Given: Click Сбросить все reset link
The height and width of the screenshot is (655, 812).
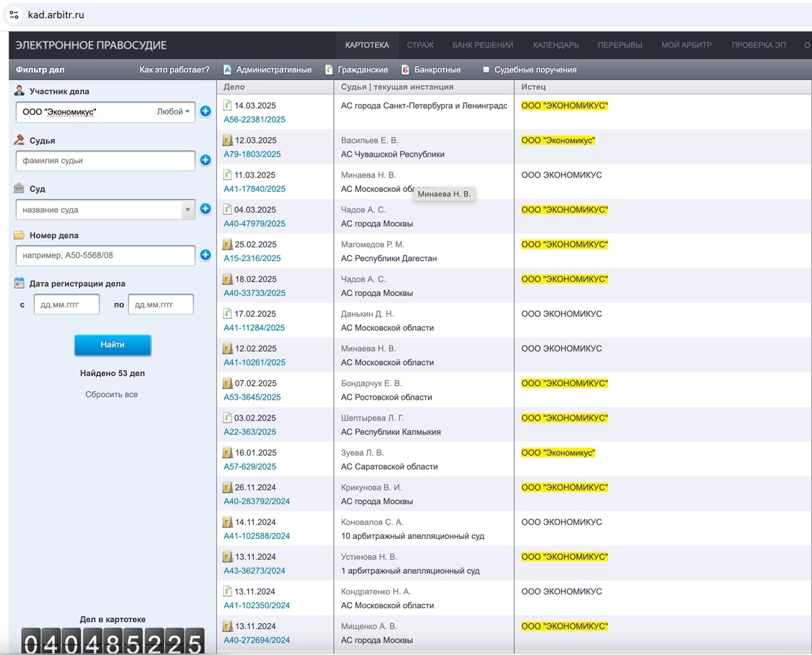Looking at the screenshot, I should pos(111,395).
